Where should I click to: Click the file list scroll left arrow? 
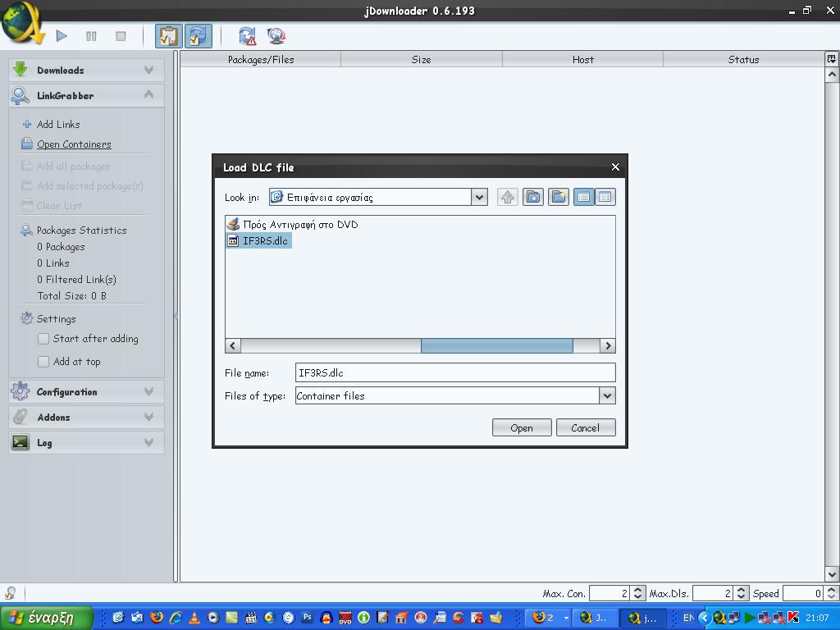coord(232,345)
